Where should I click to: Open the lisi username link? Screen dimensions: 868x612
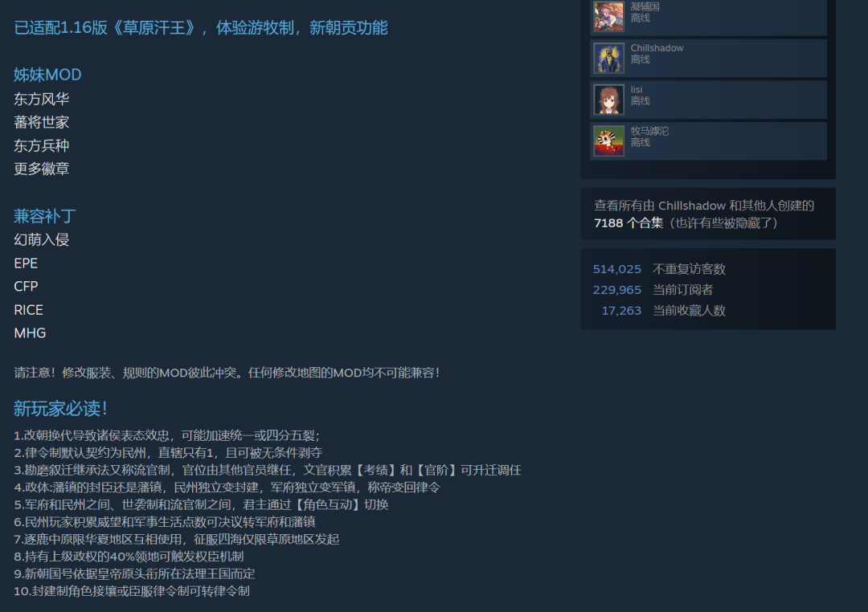[636, 90]
